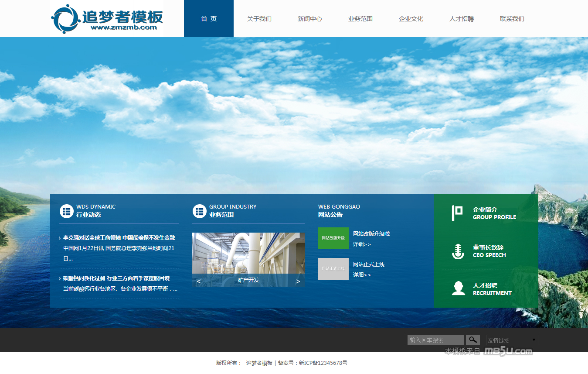Go to previous slide in 业务范围 carousel
Image resolution: width=588 pixels, height=374 pixels.
199,281
